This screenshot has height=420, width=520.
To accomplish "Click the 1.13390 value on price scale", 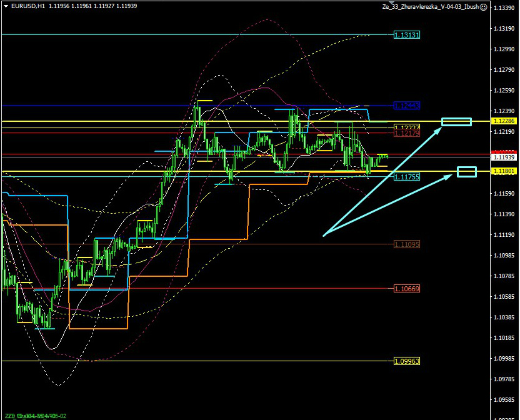I will tap(504, 8).
